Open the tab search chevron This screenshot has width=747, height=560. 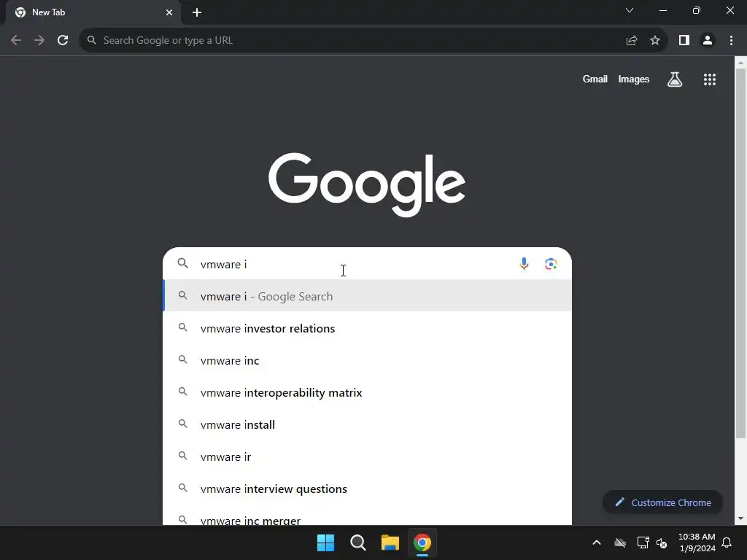click(x=630, y=10)
